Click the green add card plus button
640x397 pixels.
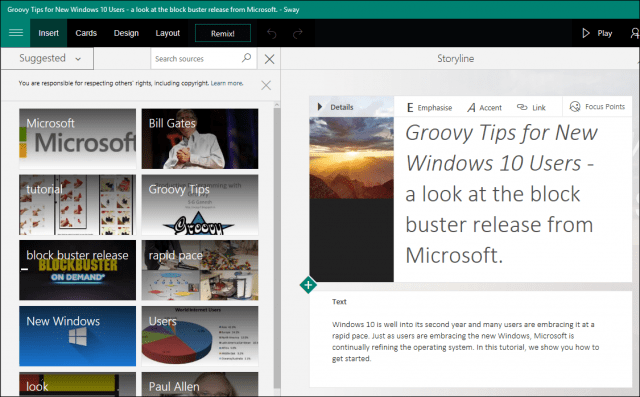308,285
